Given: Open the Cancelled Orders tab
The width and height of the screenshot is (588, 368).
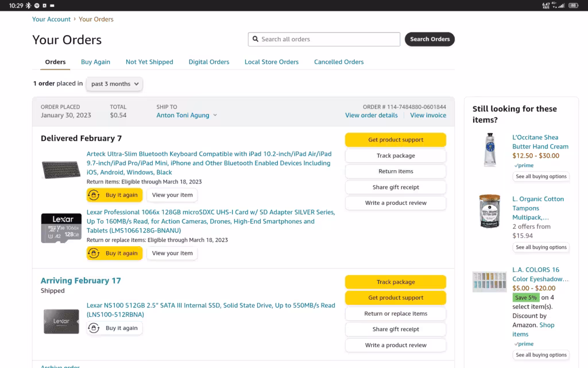Looking at the screenshot, I should 339,62.
